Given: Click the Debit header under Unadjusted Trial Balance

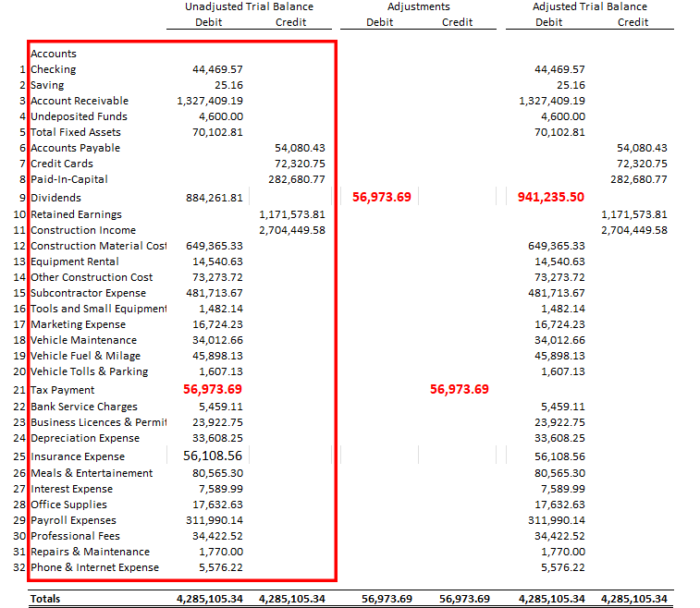Looking at the screenshot, I should pyautogui.click(x=208, y=22).
